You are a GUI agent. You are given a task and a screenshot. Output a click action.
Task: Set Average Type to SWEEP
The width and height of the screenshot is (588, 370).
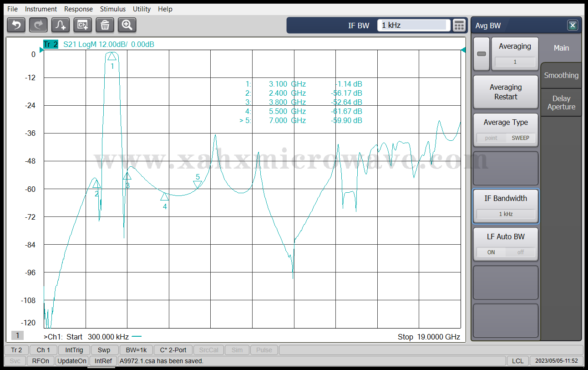(x=521, y=138)
